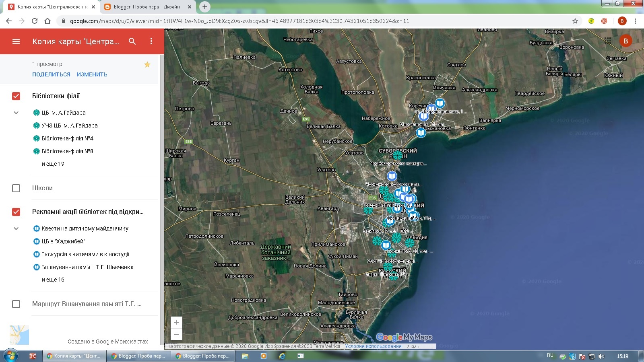The image size is (644, 362).
Task: Uncheck the Бібліотеки-філії layer checkbox
Action: 16,96
